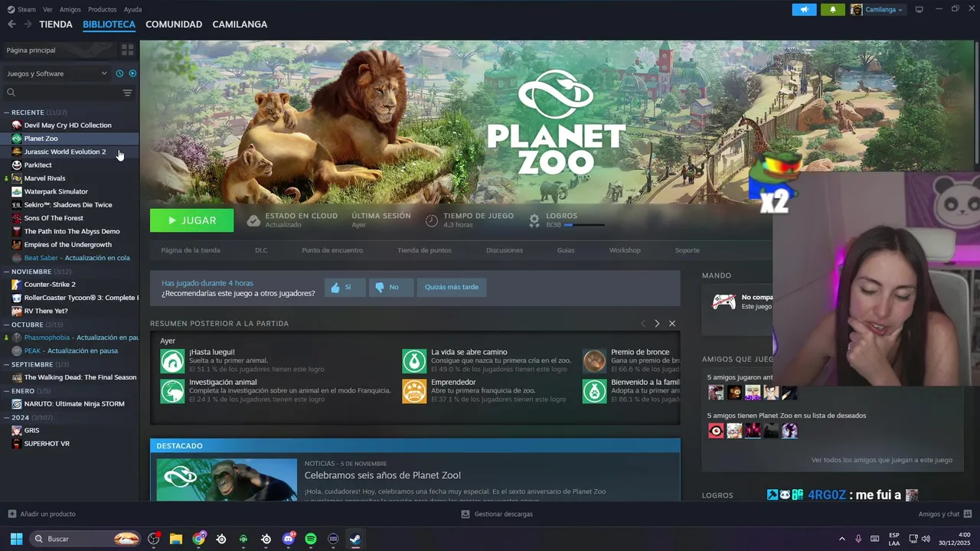Click Devil May Cry HD Collection icon
Viewport: 980px width, 551px height.
[x=17, y=125]
